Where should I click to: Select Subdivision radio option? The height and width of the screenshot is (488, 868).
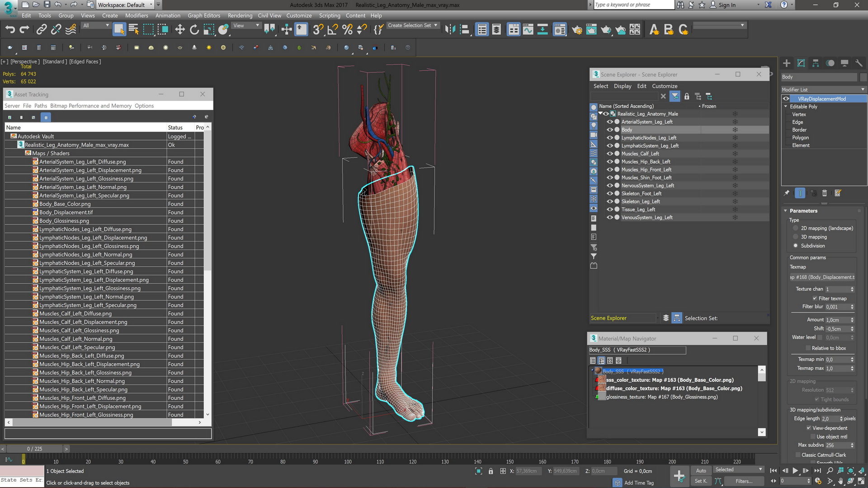[x=796, y=246]
